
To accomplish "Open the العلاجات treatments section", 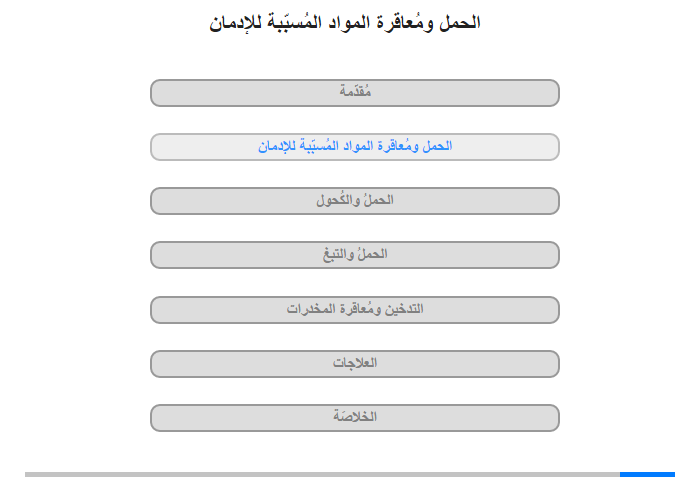I will tap(354, 364).
